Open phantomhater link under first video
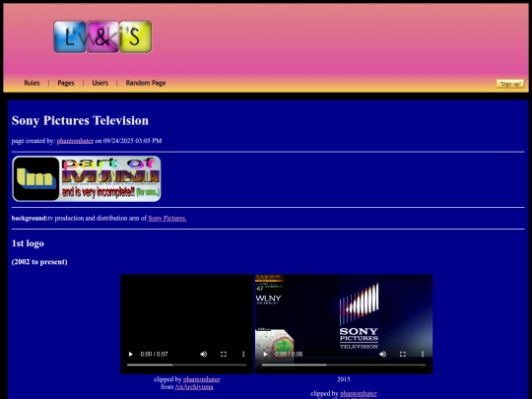This screenshot has width=532, height=399. (202, 379)
